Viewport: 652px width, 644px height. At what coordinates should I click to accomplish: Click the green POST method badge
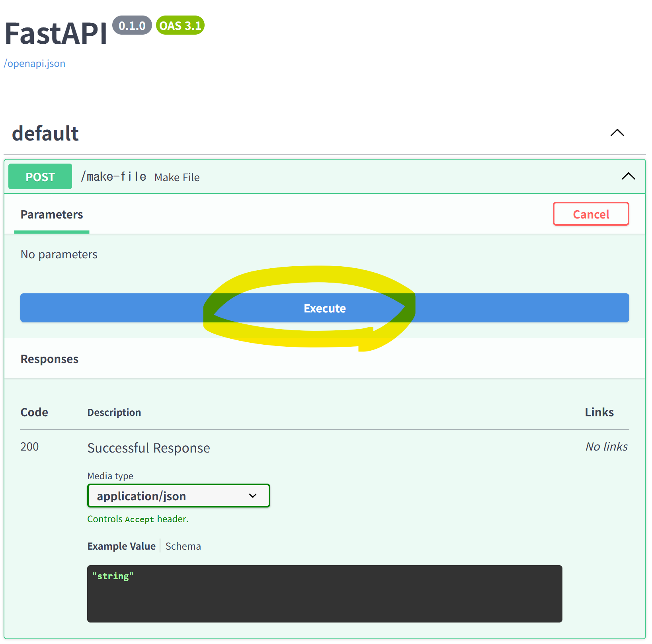pos(40,176)
